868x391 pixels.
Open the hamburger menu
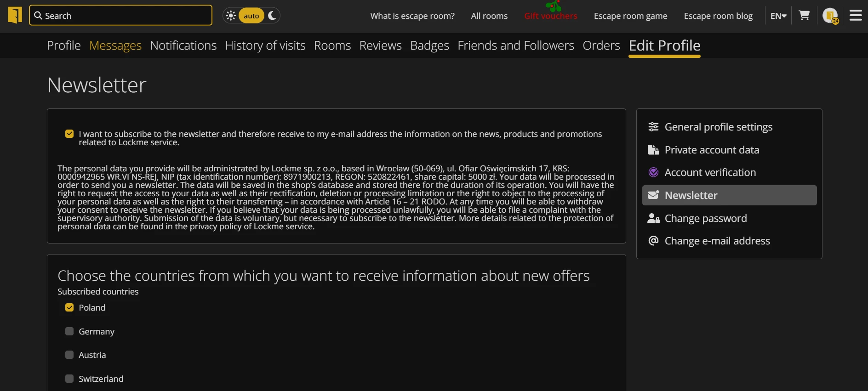click(x=856, y=16)
